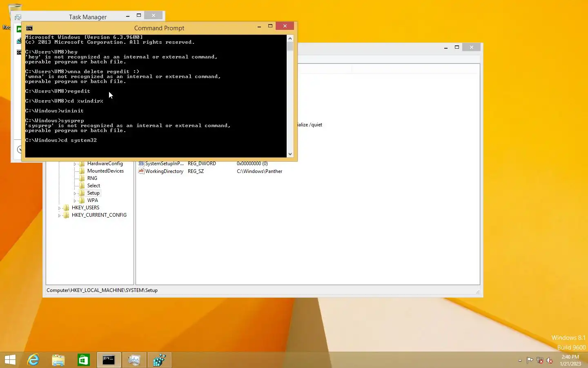Click the 0x00000000 (0) data cell

pos(252,164)
